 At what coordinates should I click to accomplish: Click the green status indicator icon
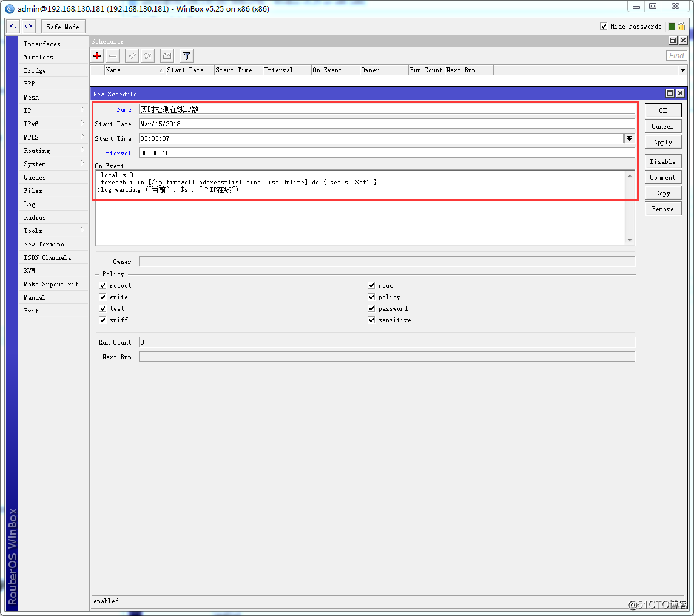click(x=672, y=27)
